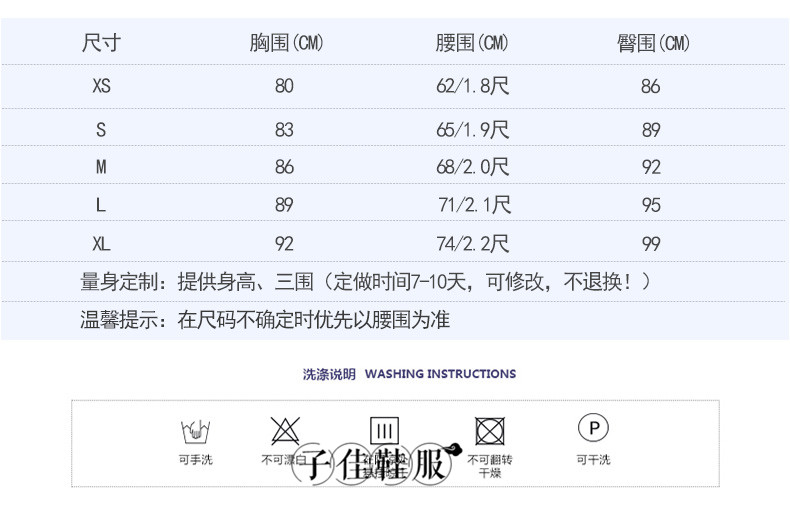The image size is (790, 507).
Task: Click the hand wash basin icon
Action: [195, 432]
